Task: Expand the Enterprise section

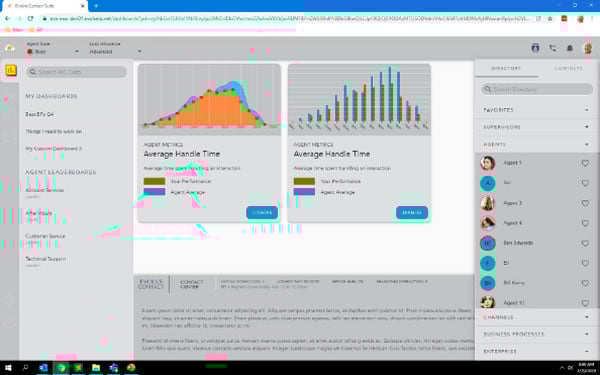Action: coord(536,351)
